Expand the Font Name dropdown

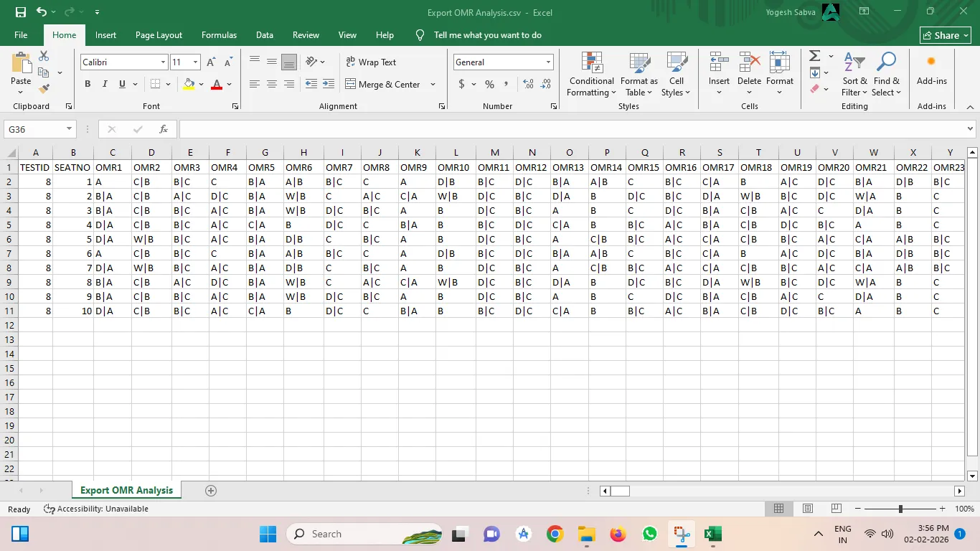(x=163, y=62)
